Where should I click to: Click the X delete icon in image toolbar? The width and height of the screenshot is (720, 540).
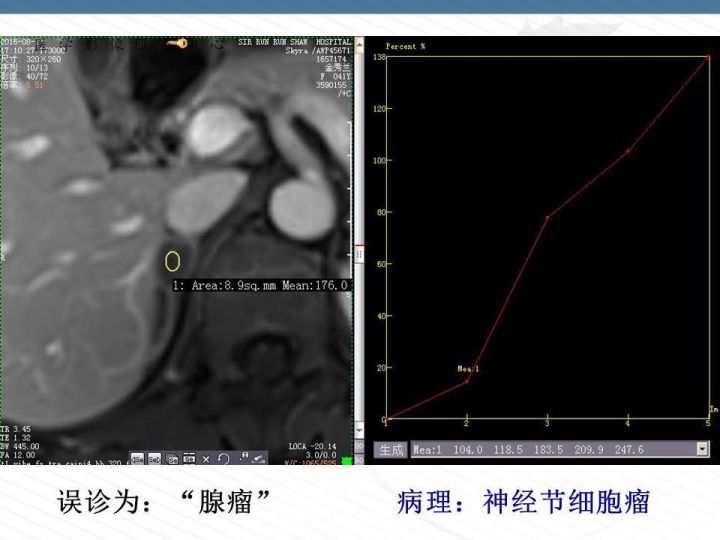(206, 459)
